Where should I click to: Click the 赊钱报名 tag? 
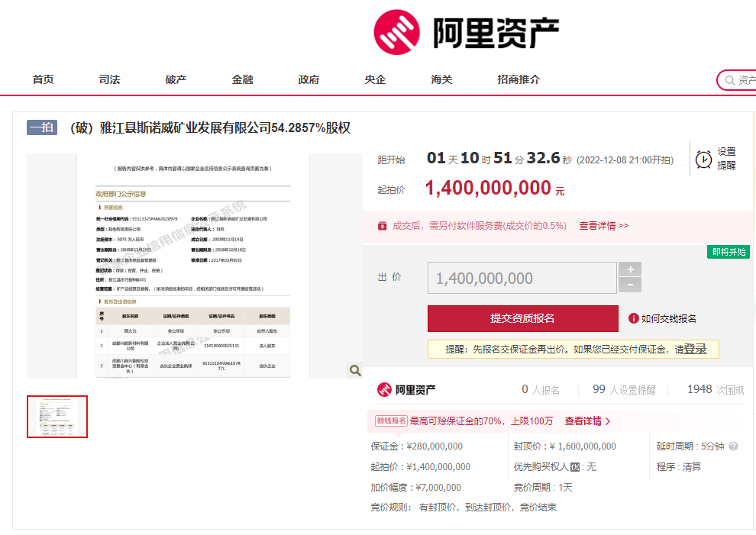(x=392, y=421)
